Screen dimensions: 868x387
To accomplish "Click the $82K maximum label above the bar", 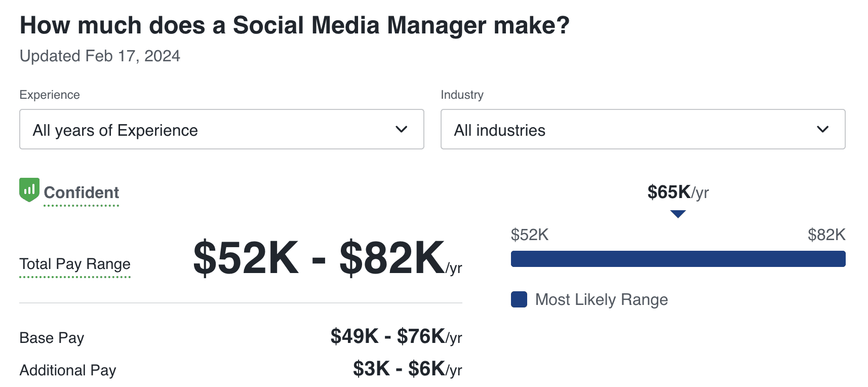I will coord(826,235).
